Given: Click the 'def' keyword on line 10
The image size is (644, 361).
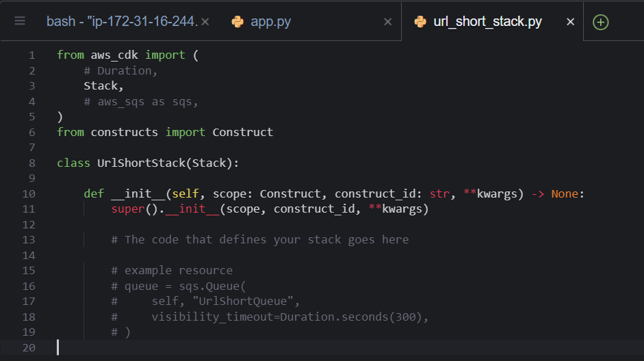Looking at the screenshot, I should click(x=94, y=193).
